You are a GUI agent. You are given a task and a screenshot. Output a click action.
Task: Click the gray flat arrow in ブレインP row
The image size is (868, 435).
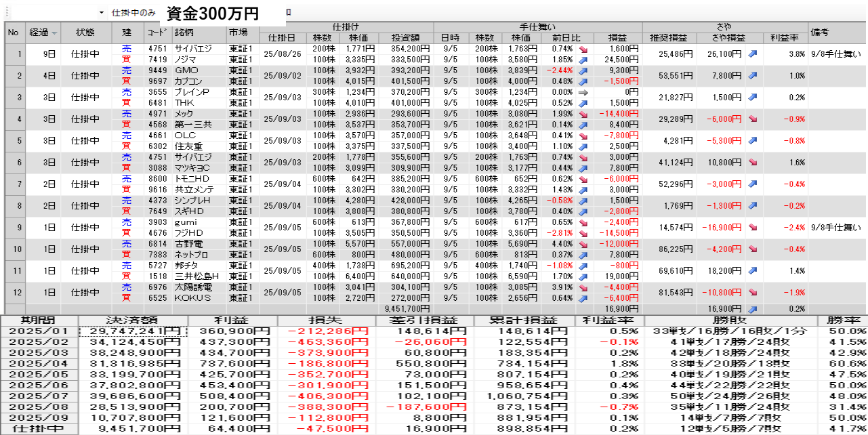coord(583,92)
